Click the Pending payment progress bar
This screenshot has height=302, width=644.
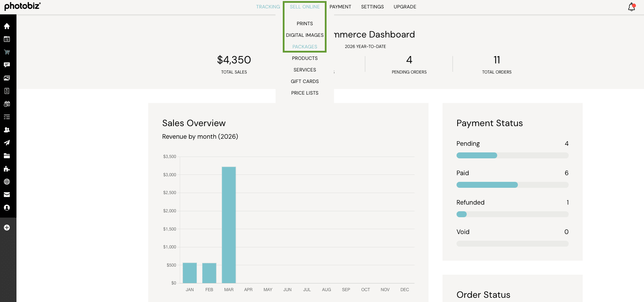click(x=512, y=156)
